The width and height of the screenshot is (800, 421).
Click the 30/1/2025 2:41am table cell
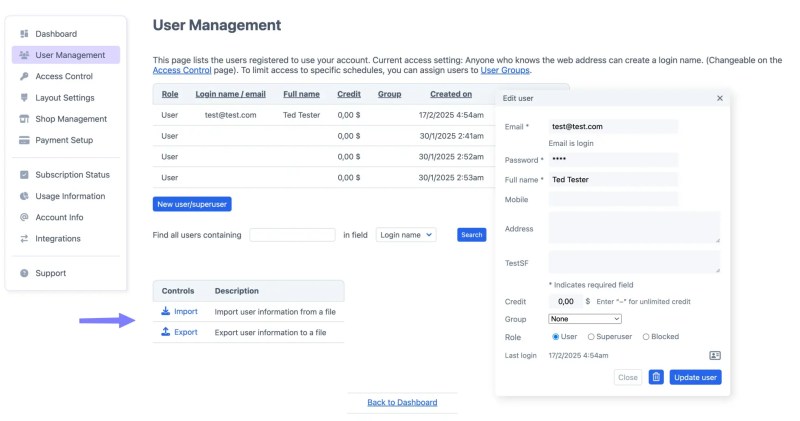coord(452,136)
